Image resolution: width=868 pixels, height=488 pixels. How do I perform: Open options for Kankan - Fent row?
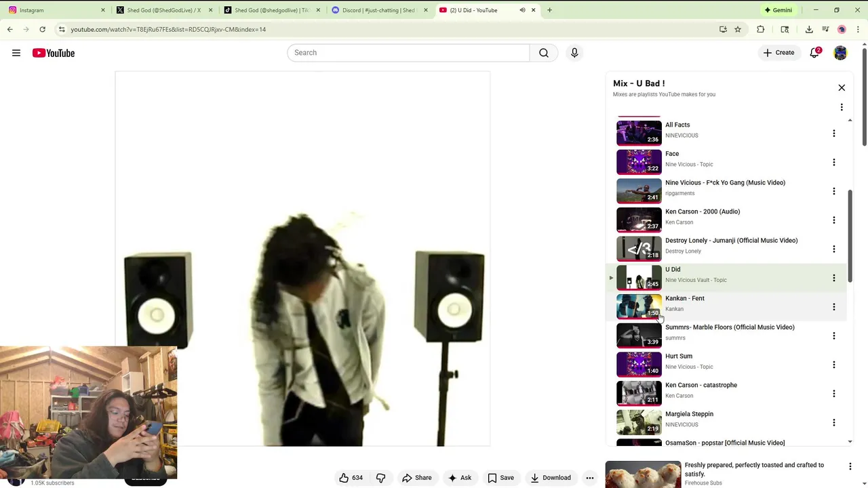(834, 307)
